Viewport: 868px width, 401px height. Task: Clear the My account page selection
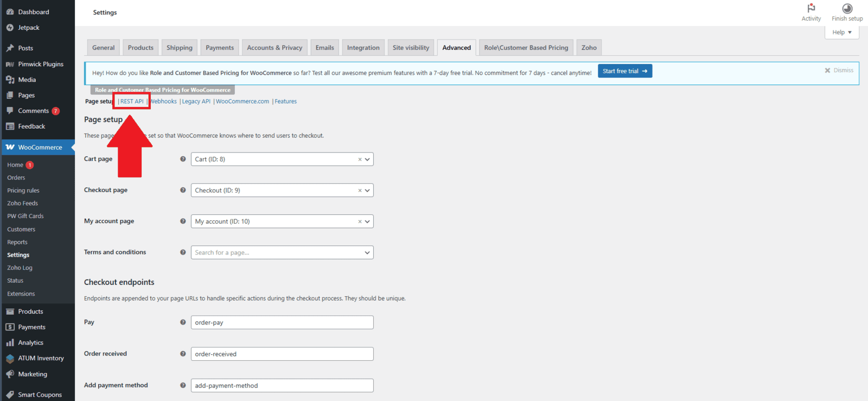[360, 221]
